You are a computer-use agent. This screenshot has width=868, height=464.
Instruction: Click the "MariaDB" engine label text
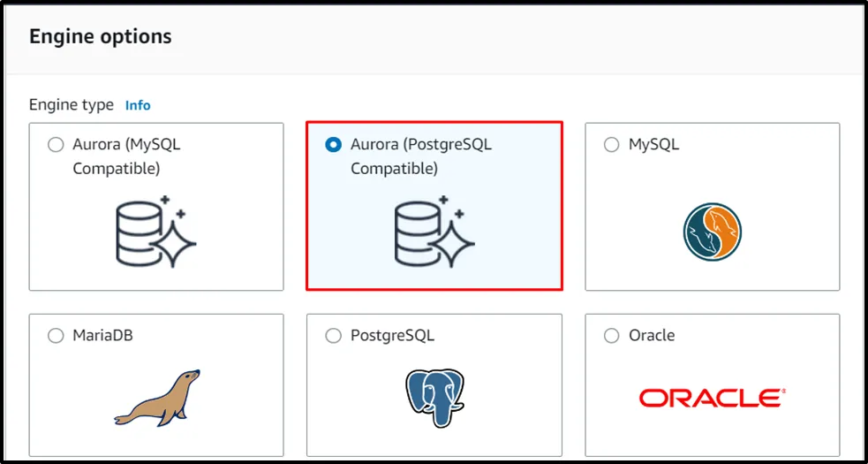[102, 336]
